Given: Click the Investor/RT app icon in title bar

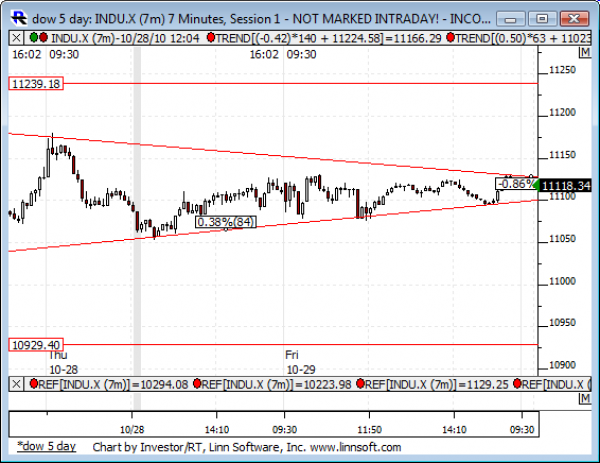Looking at the screenshot, I should tap(19, 18).
